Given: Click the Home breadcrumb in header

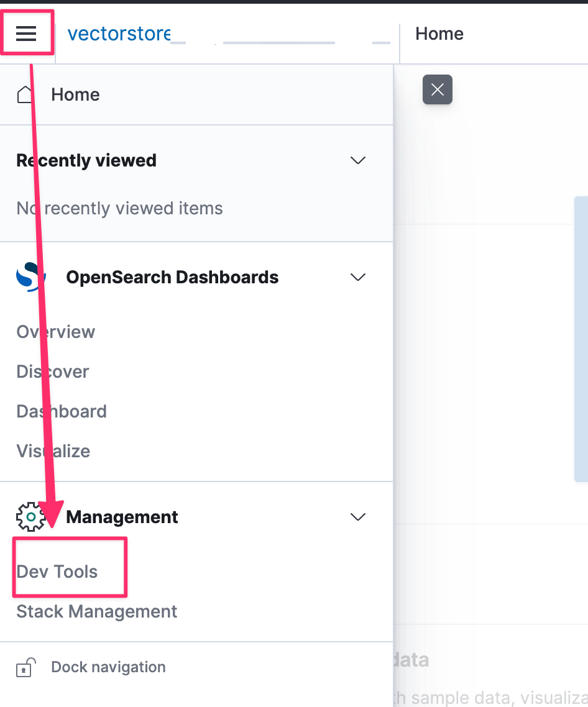Looking at the screenshot, I should click(x=439, y=34).
